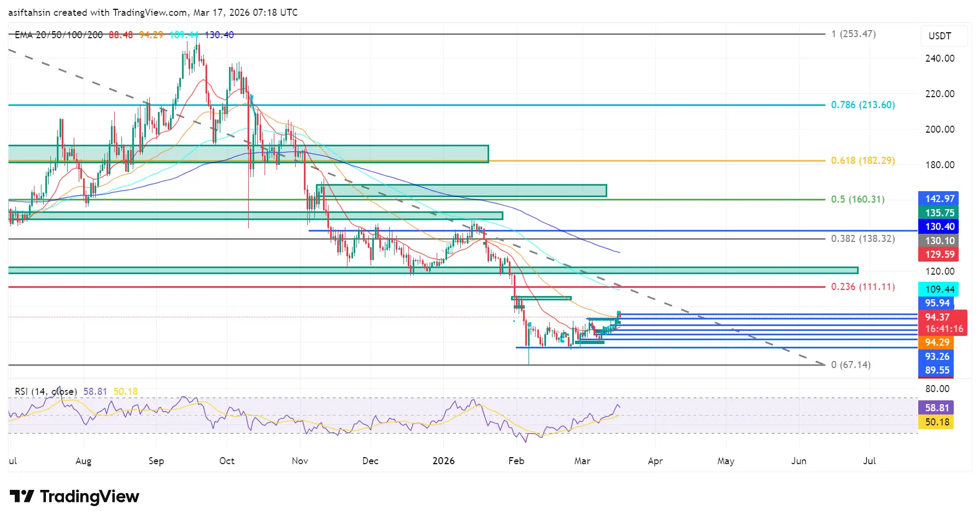This screenshot has height=521, width=980.
Task: Click the Fibonacci 1 (253.47) level label
Action: 853,34
